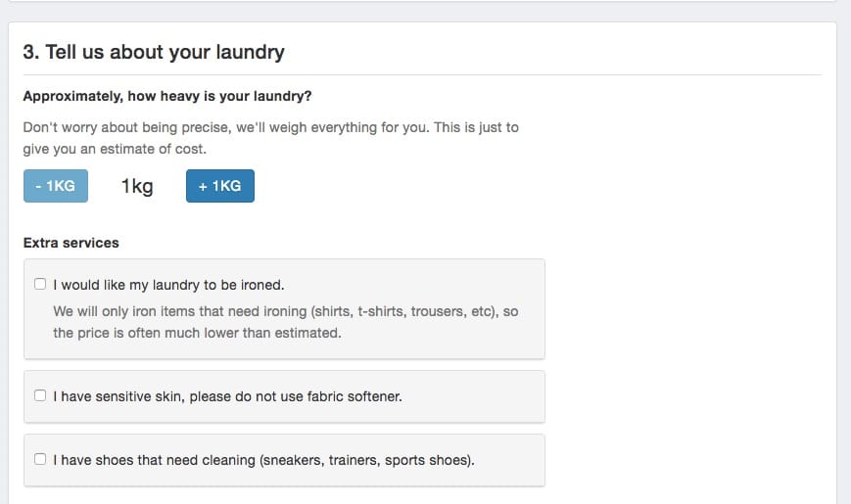Click empty space right of the ironing label
Screen dimensions: 851x504
click(x=421, y=285)
